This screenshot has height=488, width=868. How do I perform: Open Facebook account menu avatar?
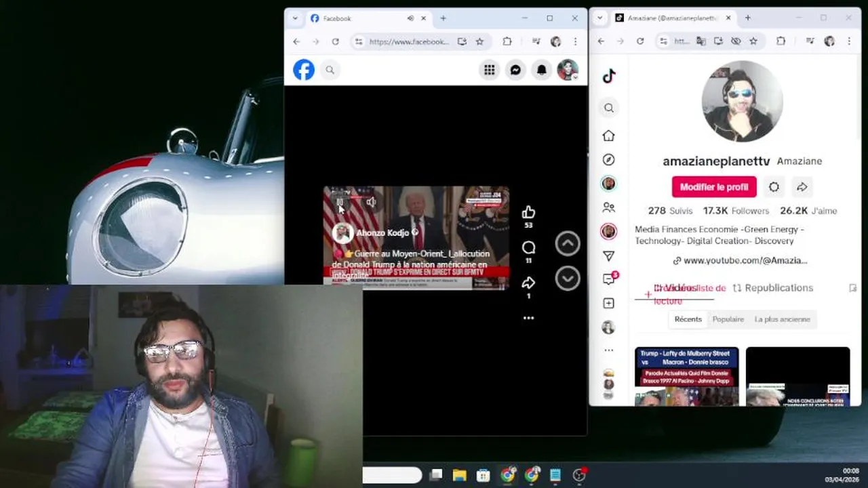pos(568,70)
